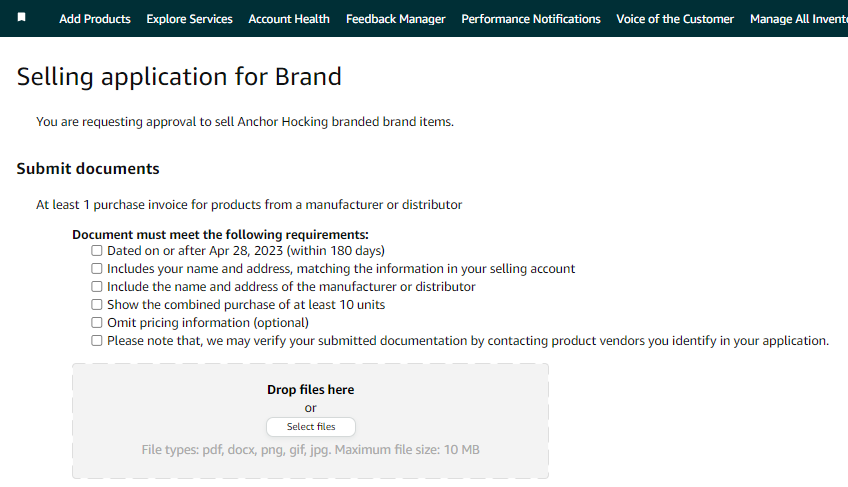The image size is (848, 487).
Task: Click the 'File types: pdf, docx, png' hint text
Action: [x=310, y=450]
